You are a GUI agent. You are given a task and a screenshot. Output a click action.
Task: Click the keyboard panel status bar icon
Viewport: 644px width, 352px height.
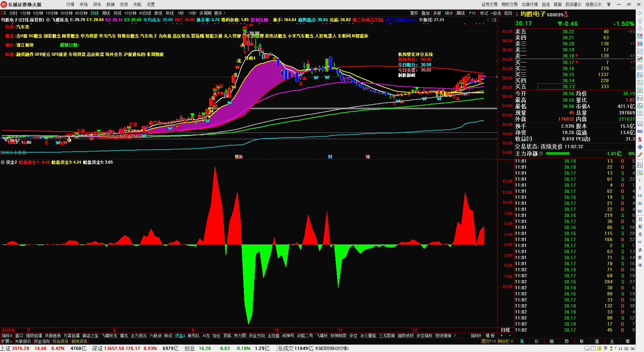587,349
